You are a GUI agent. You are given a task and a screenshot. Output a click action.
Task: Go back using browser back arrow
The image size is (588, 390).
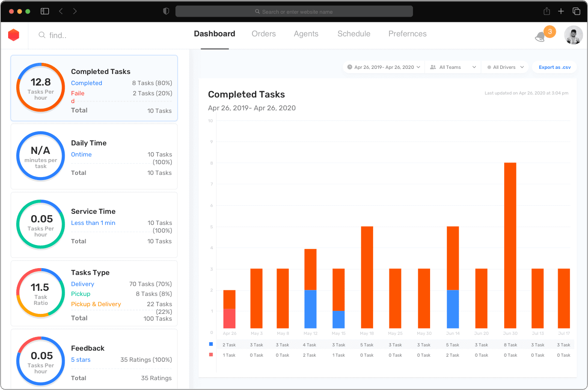(x=61, y=11)
